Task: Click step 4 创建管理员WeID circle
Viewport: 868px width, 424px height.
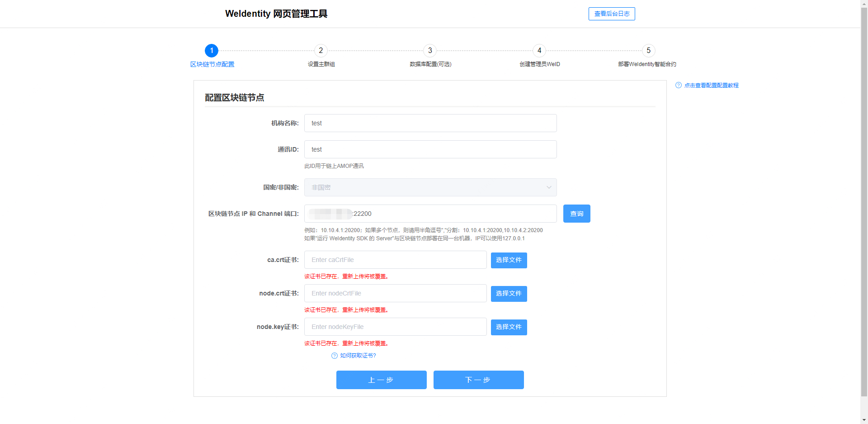Action: pyautogui.click(x=539, y=51)
